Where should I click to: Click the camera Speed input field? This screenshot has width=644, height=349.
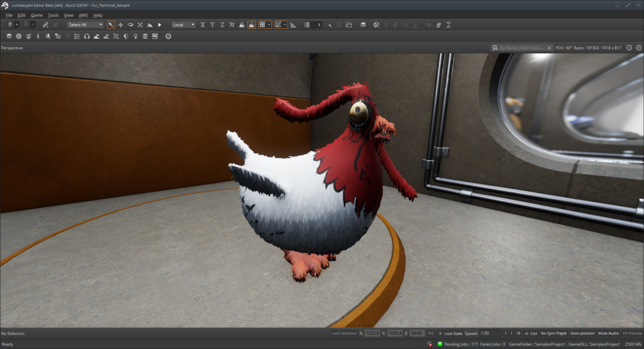491,333
